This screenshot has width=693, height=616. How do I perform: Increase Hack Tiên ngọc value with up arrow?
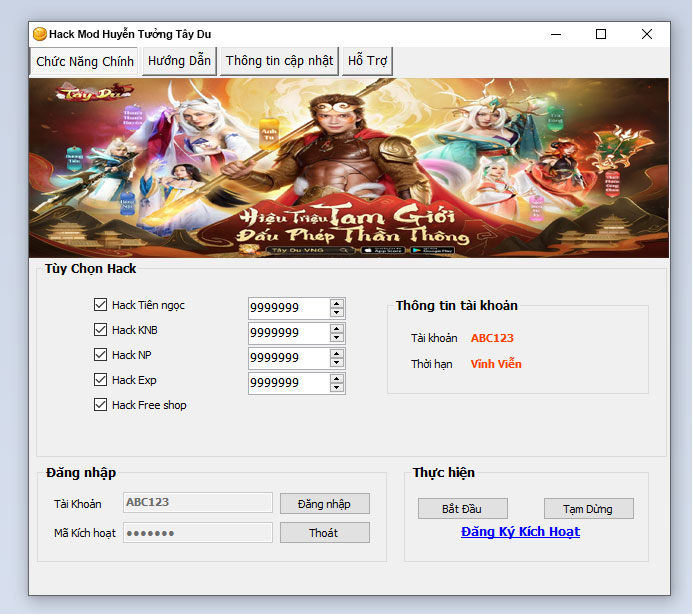(337, 304)
